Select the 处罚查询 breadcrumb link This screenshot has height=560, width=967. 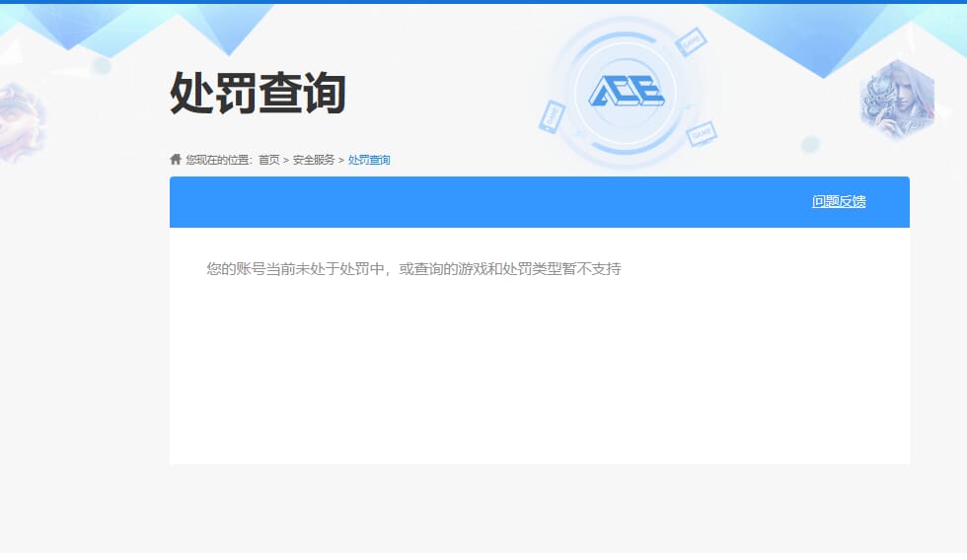pyautogui.click(x=369, y=160)
